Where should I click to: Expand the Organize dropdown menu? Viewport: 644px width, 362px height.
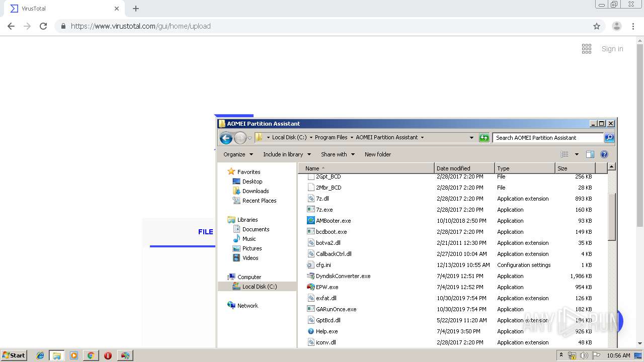[238, 154]
